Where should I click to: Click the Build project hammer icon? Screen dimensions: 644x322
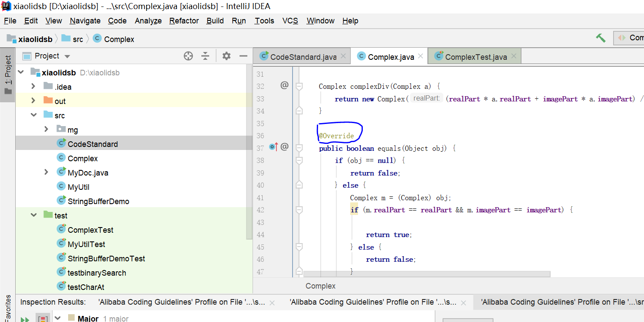[x=601, y=38]
